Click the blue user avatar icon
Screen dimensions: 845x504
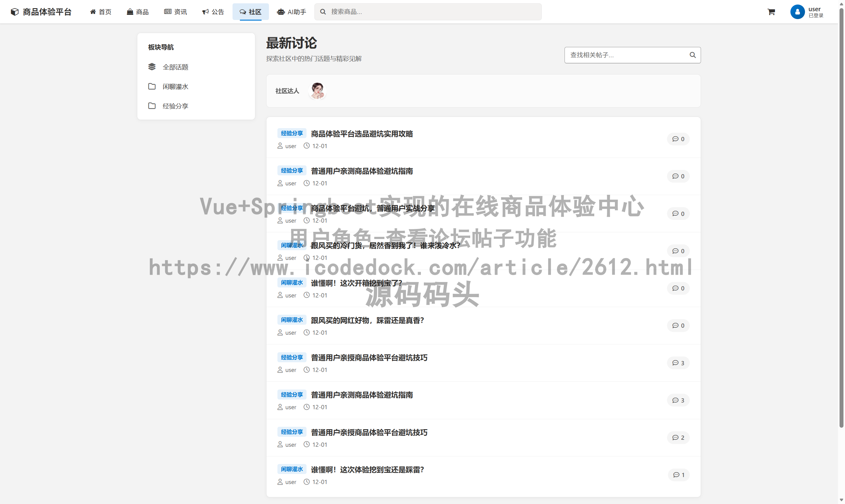(797, 12)
